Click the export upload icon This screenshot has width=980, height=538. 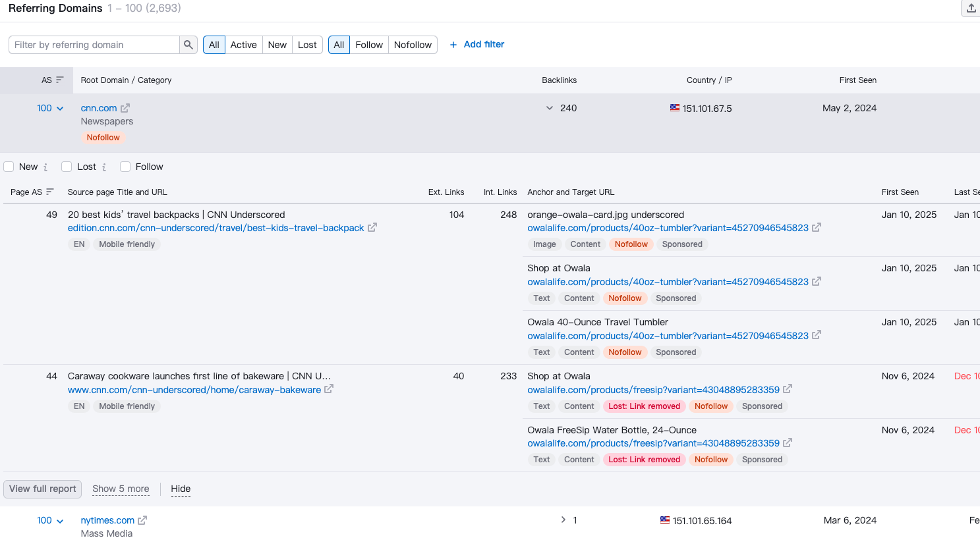971,9
